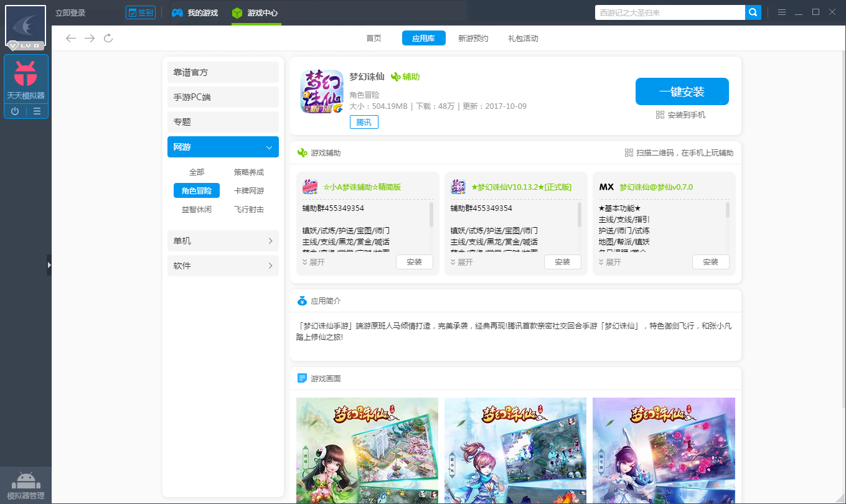Go back with the left arrow
The width and height of the screenshot is (846, 504).
coord(71,39)
